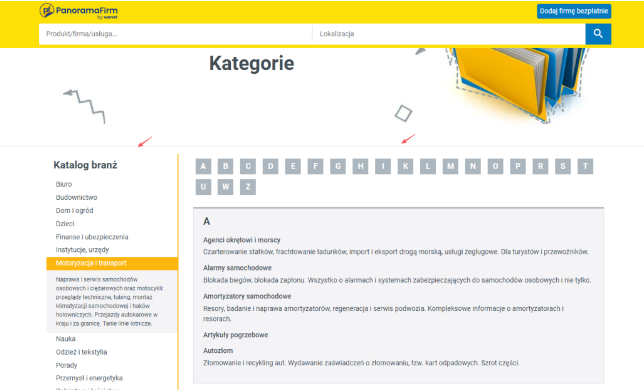Focus the Produkt/firma/usługa search field

click(175, 34)
